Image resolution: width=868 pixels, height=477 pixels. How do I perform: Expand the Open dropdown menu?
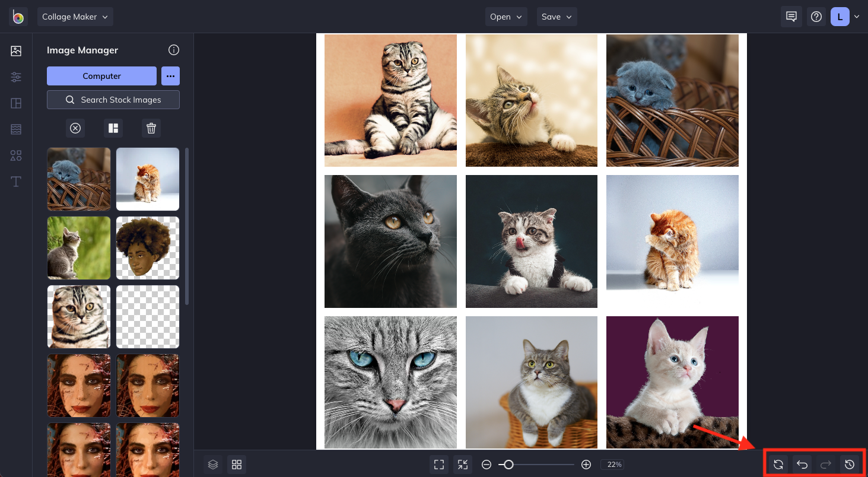tap(505, 17)
